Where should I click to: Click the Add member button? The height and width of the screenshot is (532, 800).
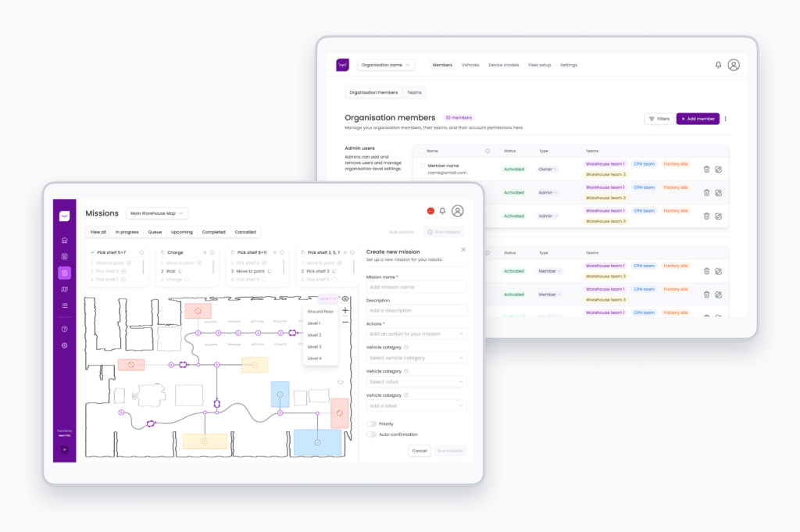[697, 119]
